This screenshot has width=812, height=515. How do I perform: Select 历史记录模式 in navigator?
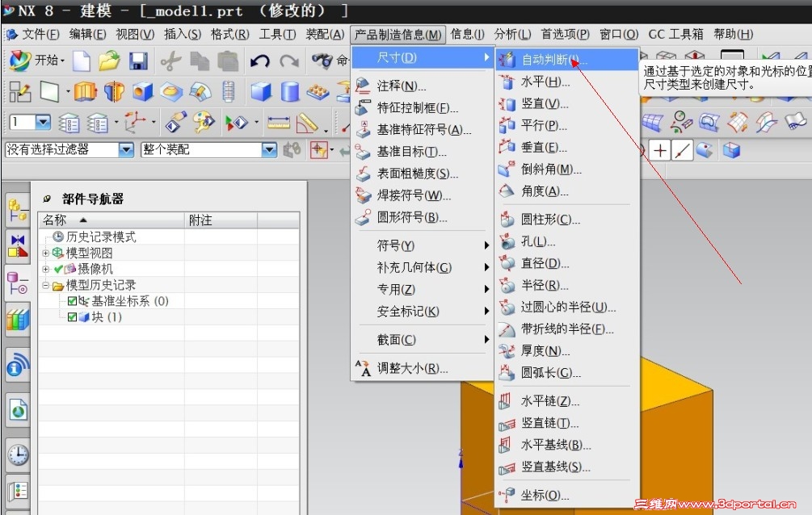pos(100,237)
